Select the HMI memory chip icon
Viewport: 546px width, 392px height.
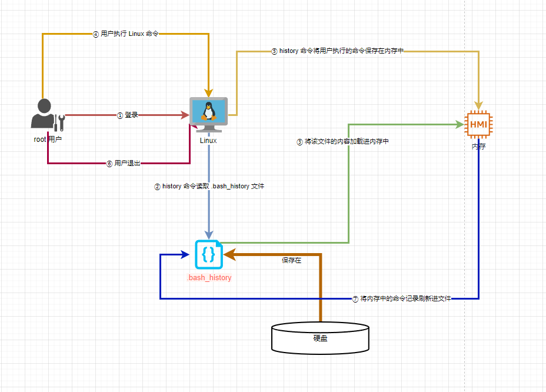coord(478,124)
